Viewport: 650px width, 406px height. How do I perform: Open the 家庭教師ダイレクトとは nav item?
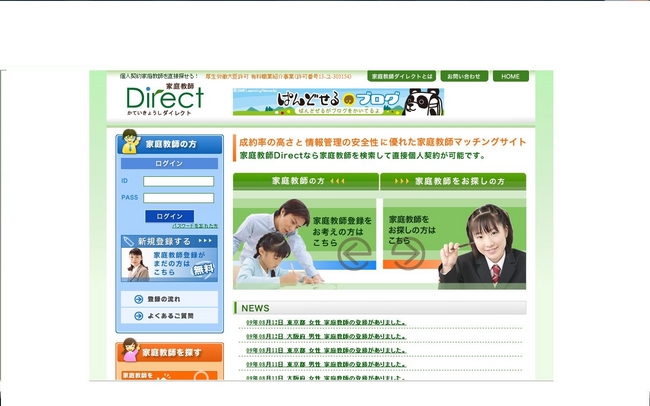coord(401,76)
